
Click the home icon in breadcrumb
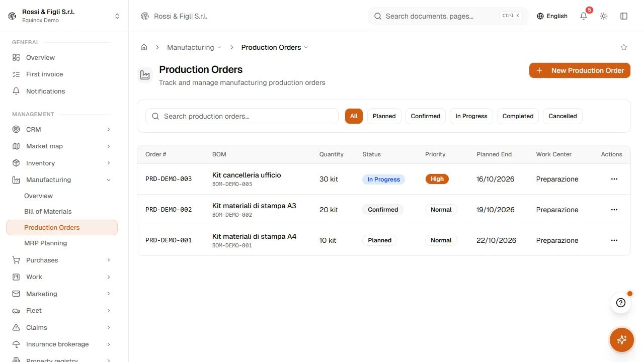144,47
